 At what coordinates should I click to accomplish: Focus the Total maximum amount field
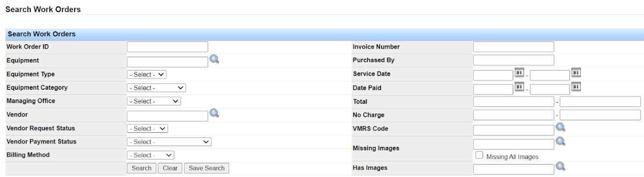600,102
